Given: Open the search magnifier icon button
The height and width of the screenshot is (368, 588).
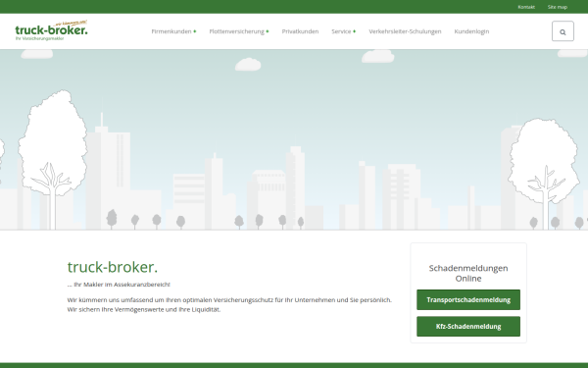Looking at the screenshot, I should click(563, 31).
